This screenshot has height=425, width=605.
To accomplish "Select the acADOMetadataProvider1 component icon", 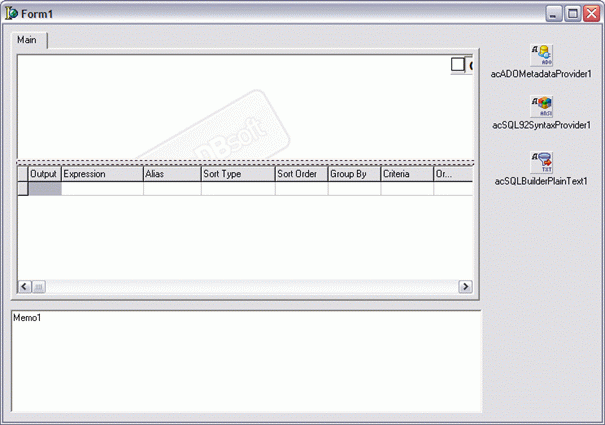I will [x=542, y=56].
